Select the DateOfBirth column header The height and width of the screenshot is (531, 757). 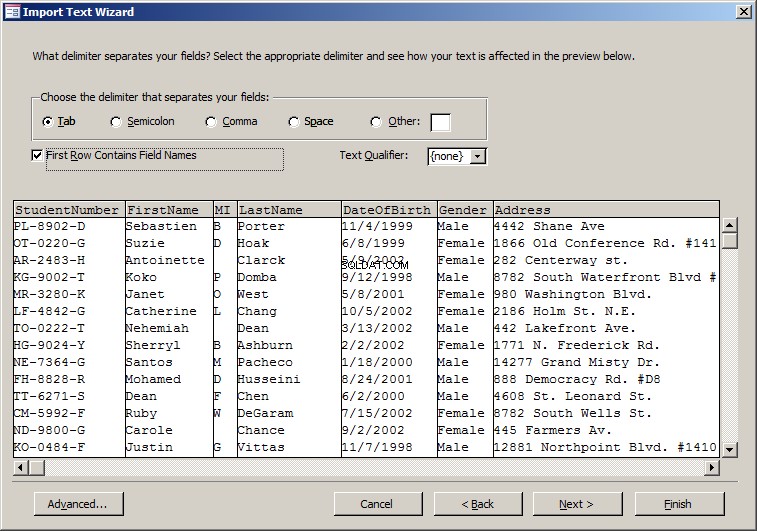click(389, 210)
